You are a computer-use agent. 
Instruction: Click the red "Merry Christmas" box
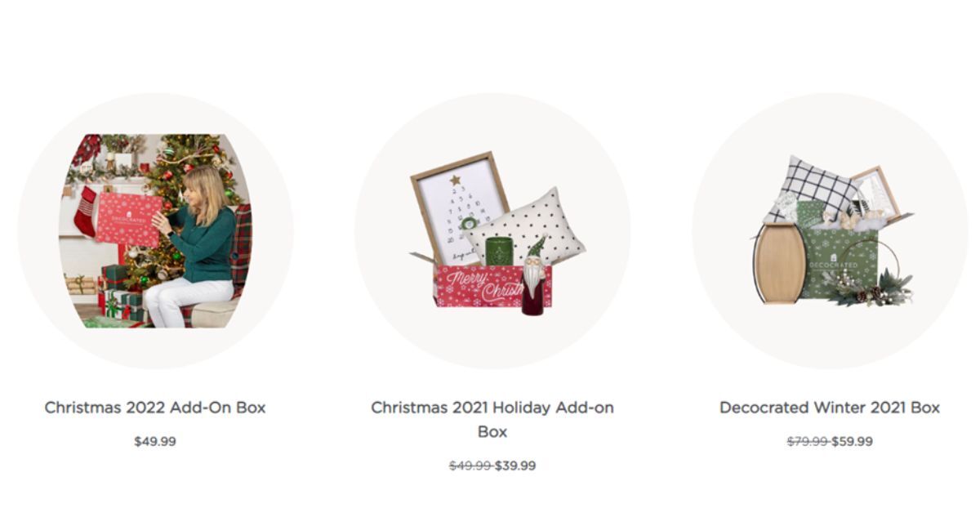coord(482,286)
